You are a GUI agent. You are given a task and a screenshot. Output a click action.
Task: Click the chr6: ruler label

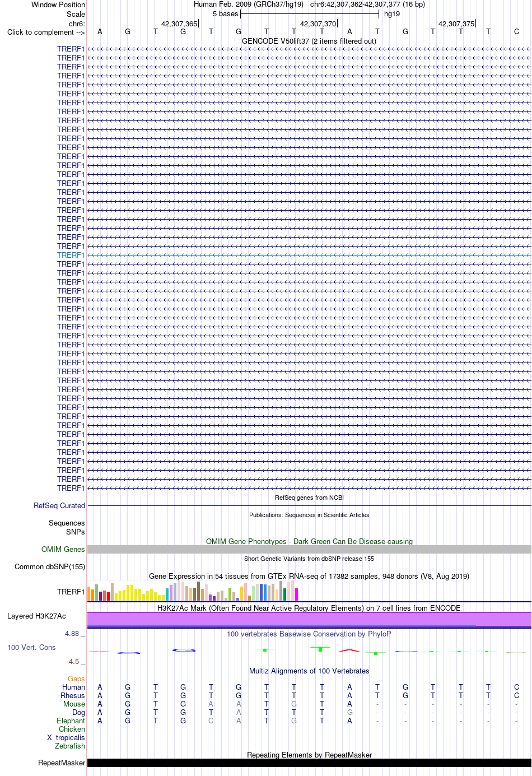coord(77,24)
